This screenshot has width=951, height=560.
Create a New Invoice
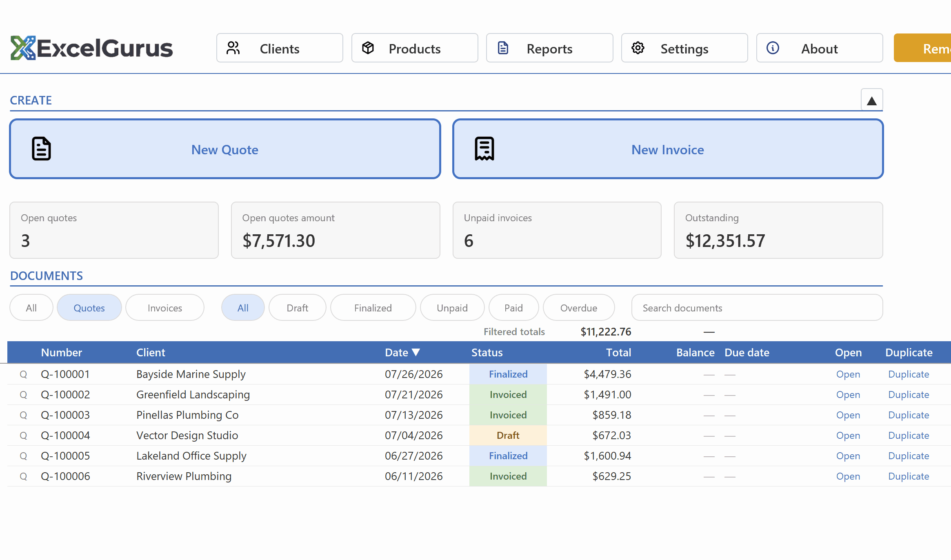click(668, 149)
